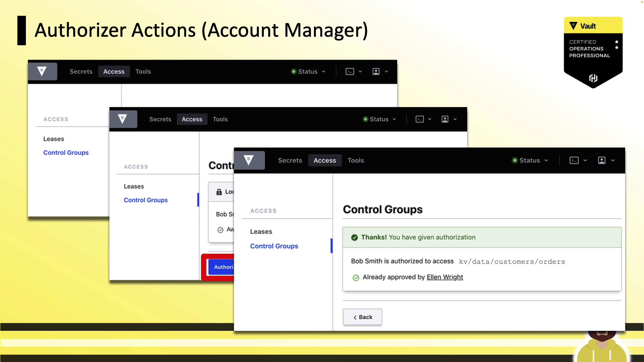Click the green status indicator in the back window
Screen dimensions: 644x362
(x=293, y=71)
